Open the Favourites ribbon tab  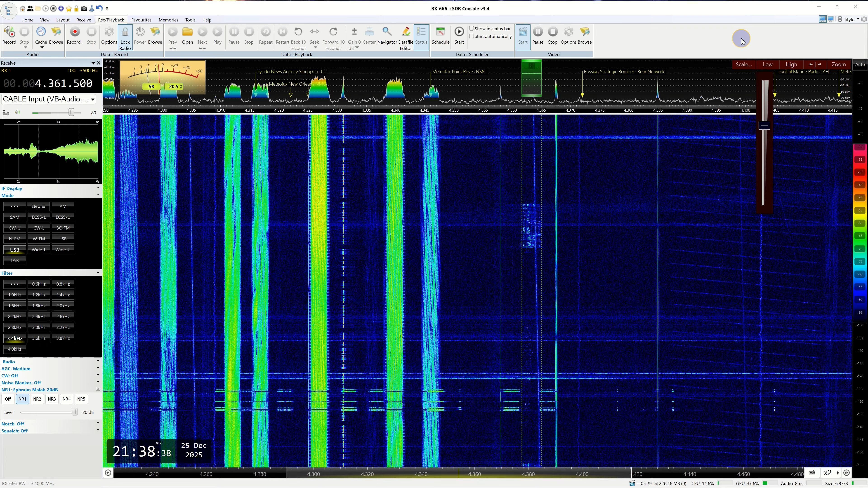tap(141, 20)
